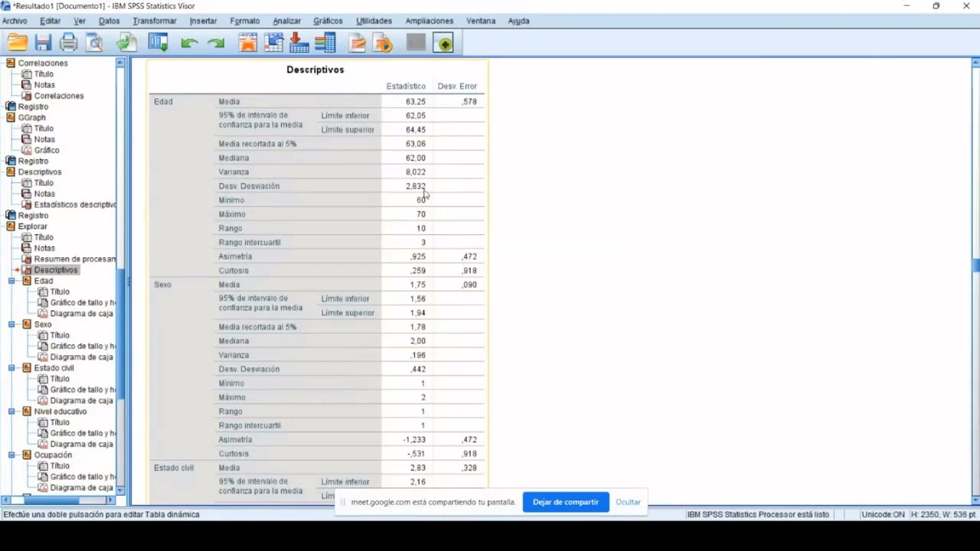980x551 pixels.
Task: Select Diagrama de caja under Estado civil
Action: (x=81, y=400)
